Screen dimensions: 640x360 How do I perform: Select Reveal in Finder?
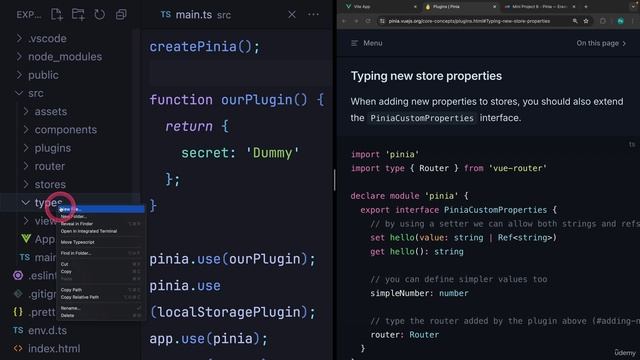(101, 224)
